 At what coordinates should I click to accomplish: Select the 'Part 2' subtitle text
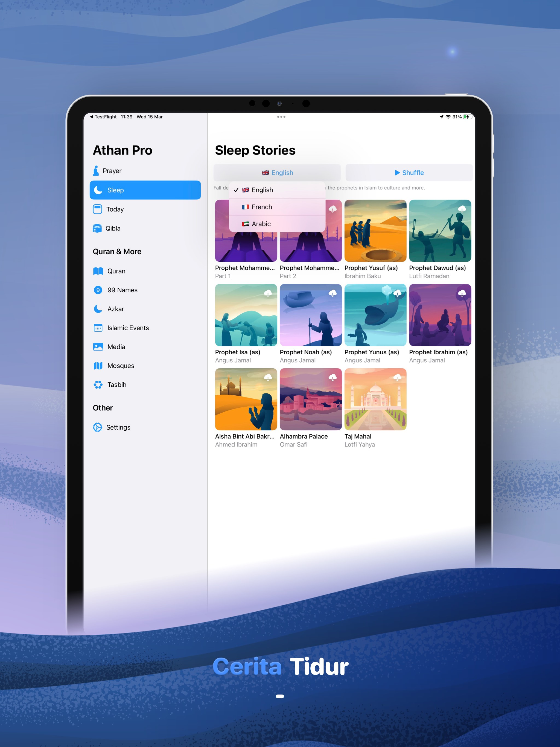[288, 276]
